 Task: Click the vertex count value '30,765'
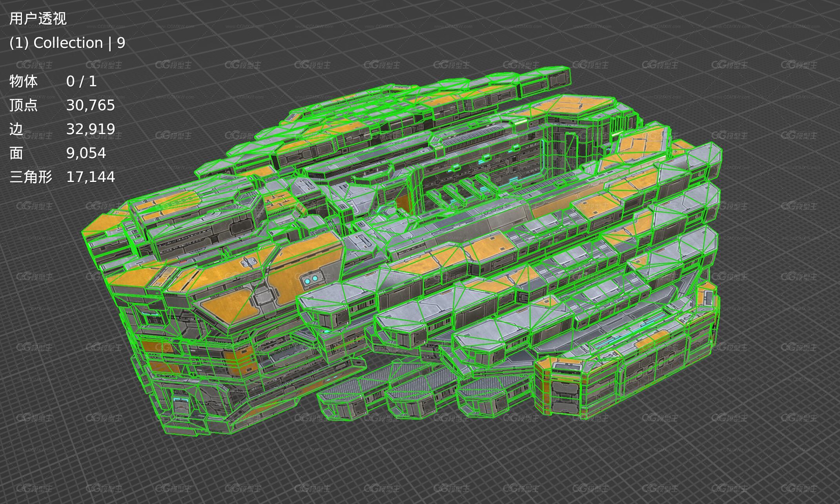click(x=91, y=105)
